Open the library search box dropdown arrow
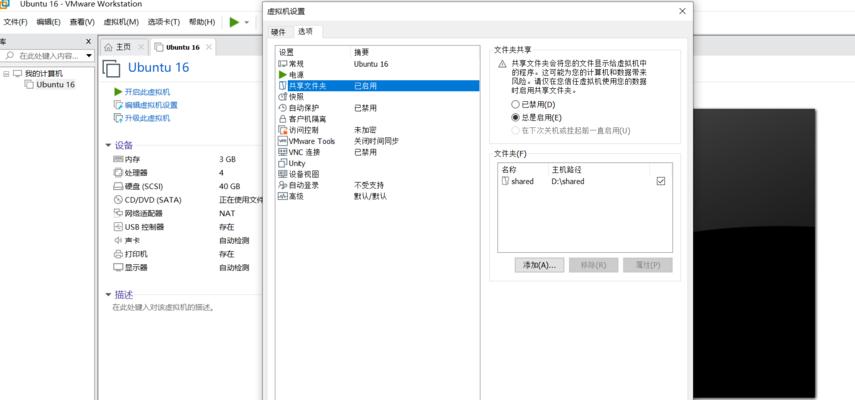 point(89,56)
